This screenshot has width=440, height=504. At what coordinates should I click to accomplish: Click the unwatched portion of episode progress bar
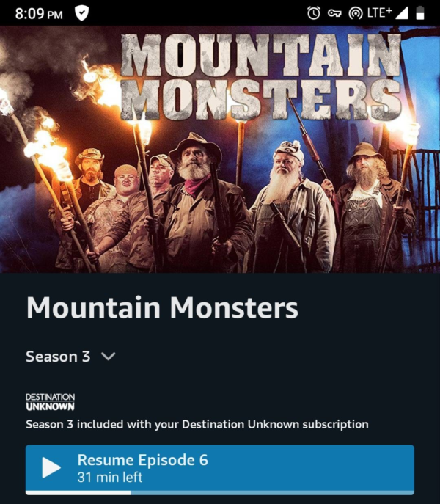(273, 493)
